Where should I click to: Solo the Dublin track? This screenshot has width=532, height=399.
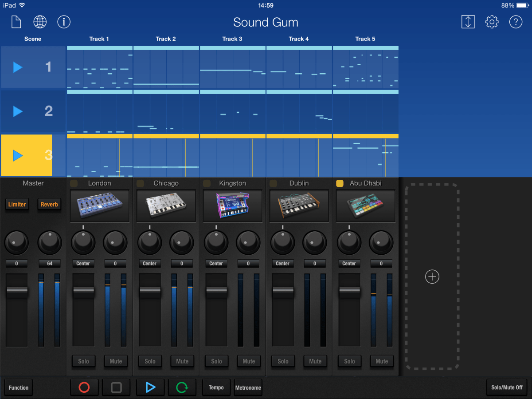(283, 361)
